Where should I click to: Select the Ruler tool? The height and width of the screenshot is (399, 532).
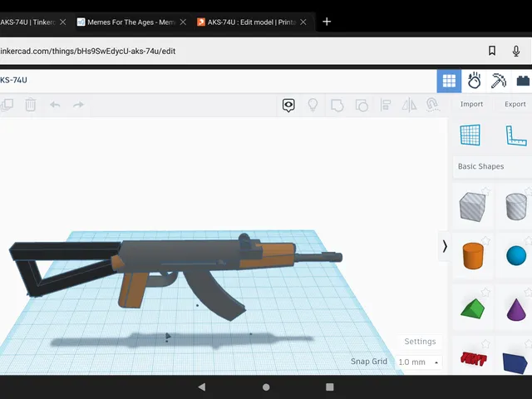point(516,135)
